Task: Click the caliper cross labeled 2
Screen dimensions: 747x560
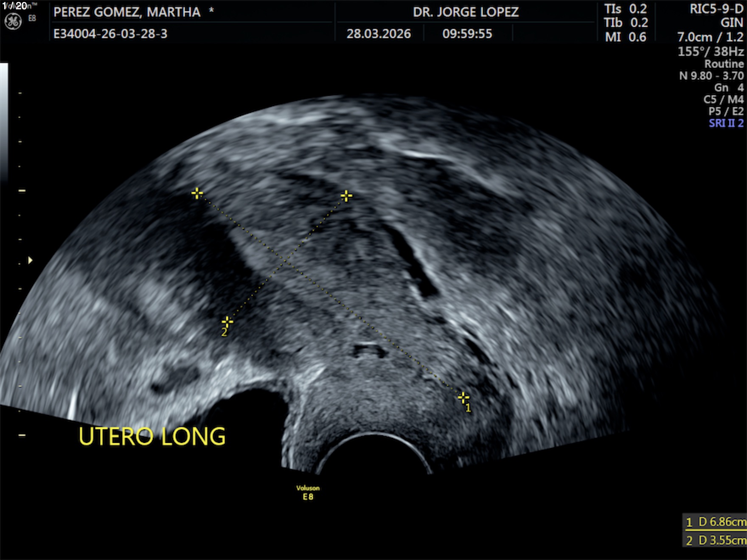Action: click(227, 322)
